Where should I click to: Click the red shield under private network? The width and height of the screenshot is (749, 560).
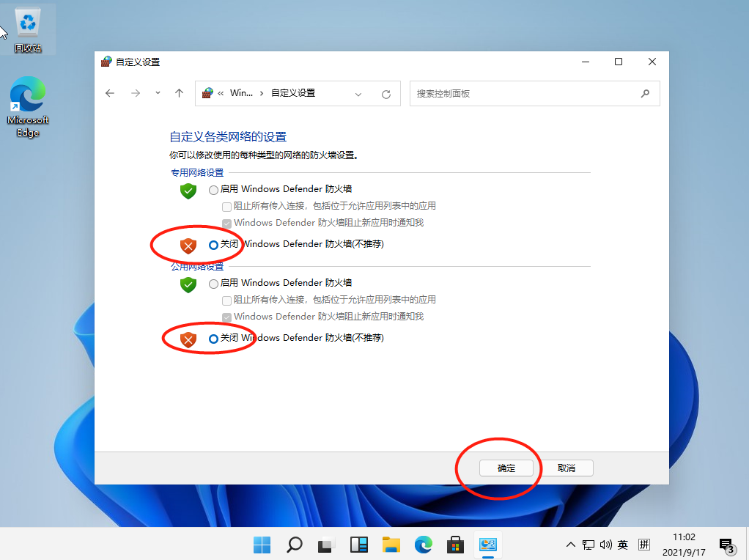pyautogui.click(x=188, y=246)
